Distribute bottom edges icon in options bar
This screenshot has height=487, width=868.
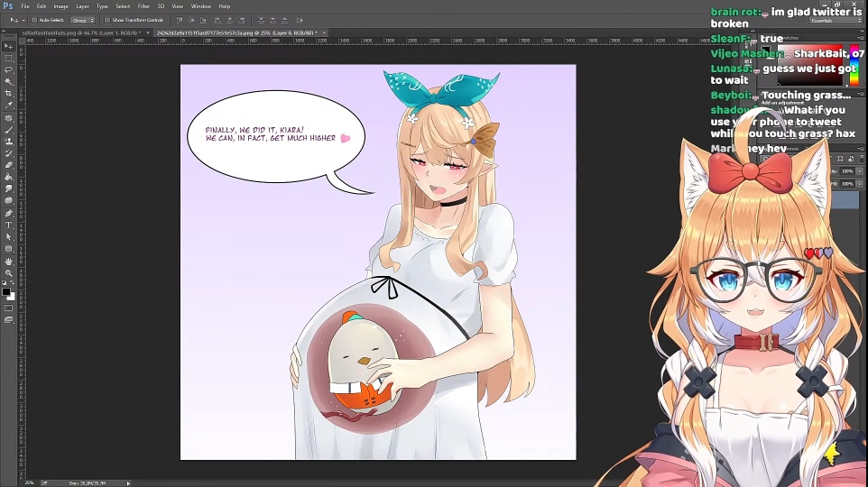pos(284,21)
